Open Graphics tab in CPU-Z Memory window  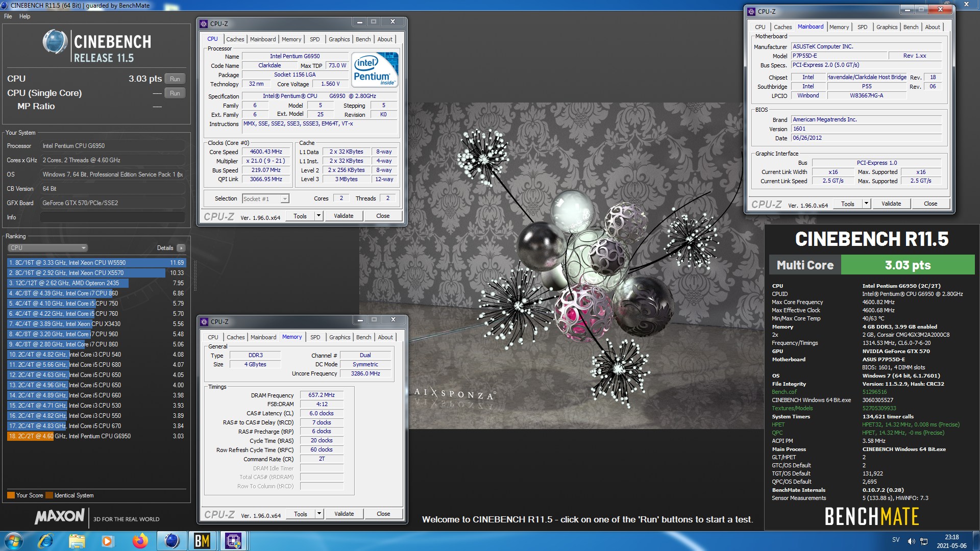click(x=339, y=337)
